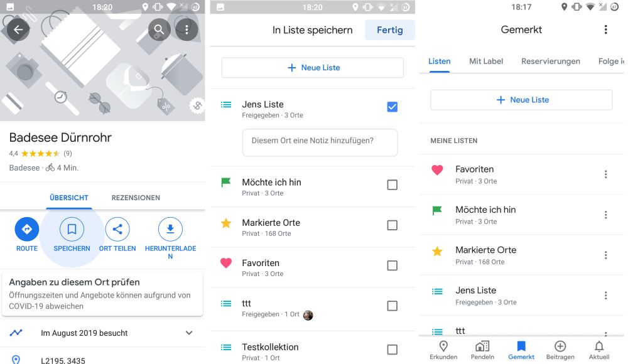
Task: Share place via Ort teilen icon
Action: pyautogui.click(x=117, y=230)
